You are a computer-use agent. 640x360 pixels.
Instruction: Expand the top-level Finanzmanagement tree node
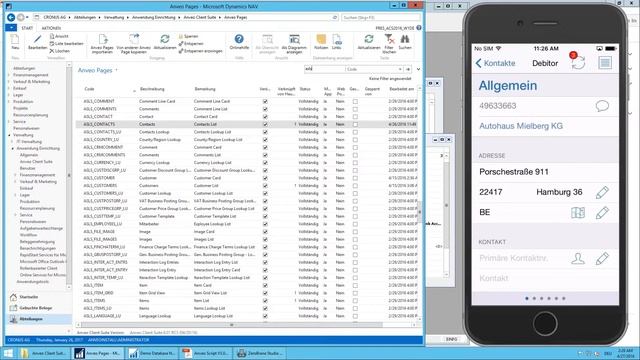click(9, 75)
